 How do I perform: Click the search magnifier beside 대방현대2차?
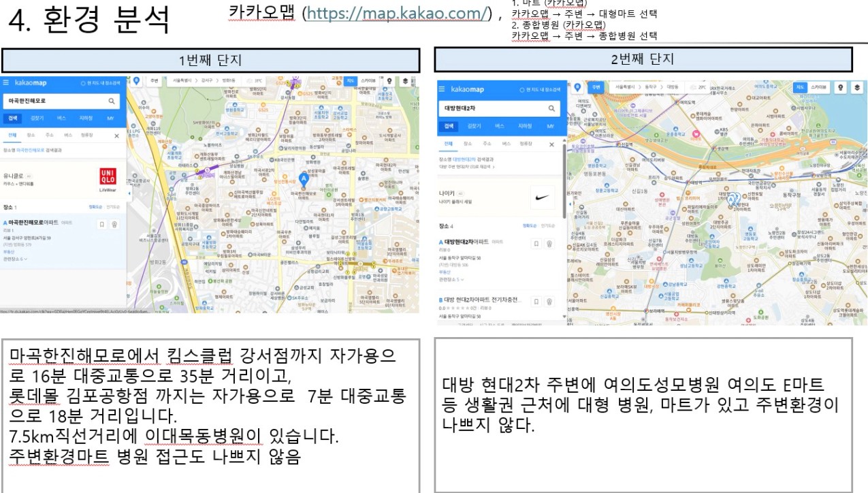(x=551, y=108)
